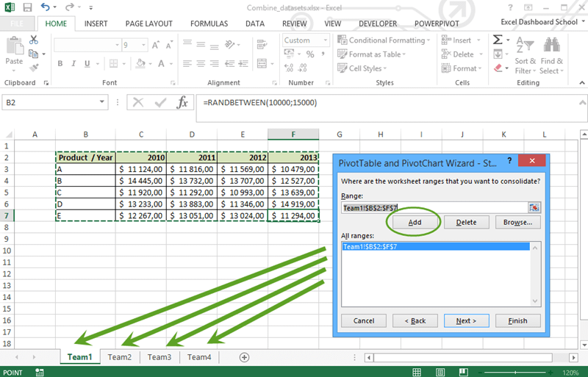Click the Finish button
Image resolution: width=588 pixels, height=377 pixels.
[517, 320]
